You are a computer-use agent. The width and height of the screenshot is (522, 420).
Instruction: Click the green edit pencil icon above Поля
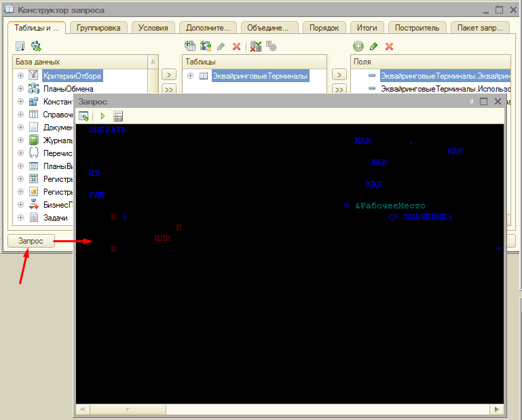[374, 46]
